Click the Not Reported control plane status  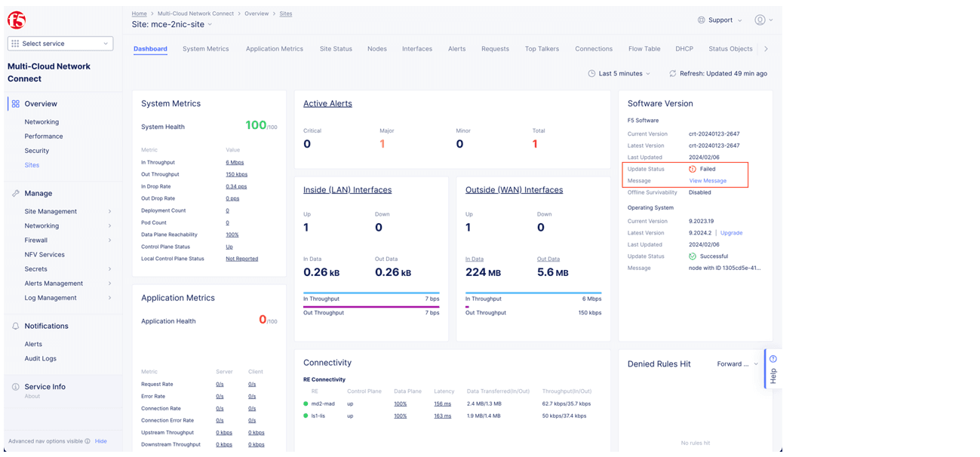coord(241,259)
